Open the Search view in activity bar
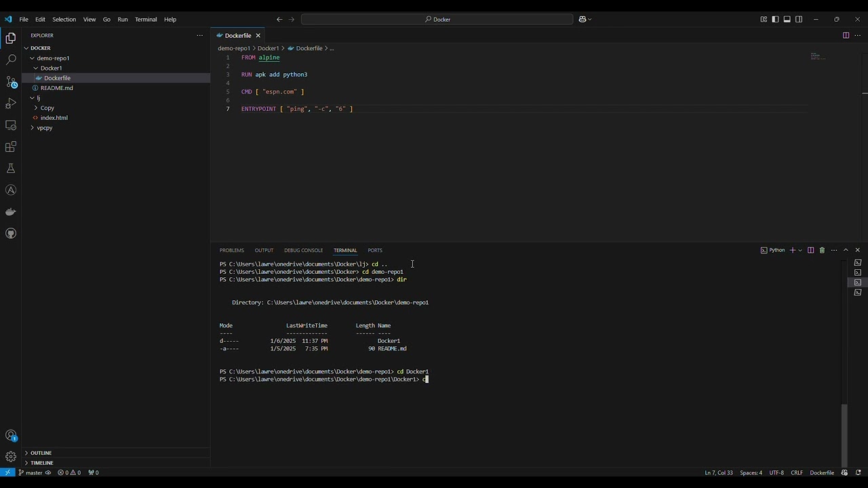The image size is (868, 488). [x=11, y=60]
